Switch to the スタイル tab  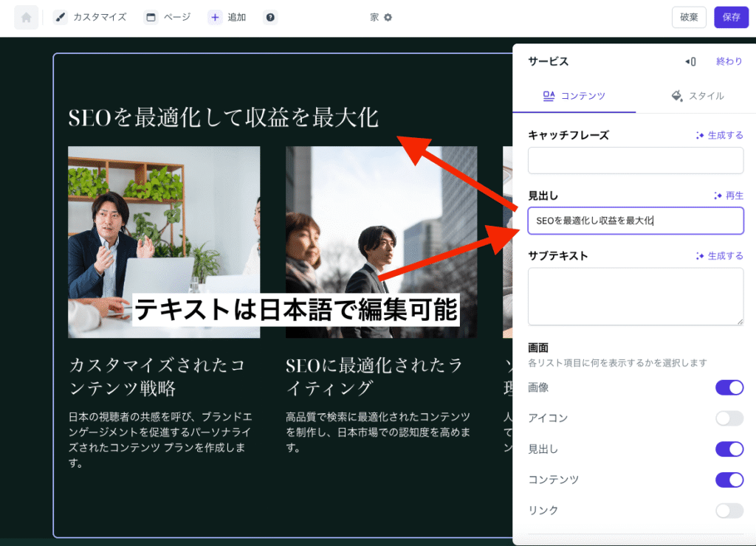click(x=697, y=96)
